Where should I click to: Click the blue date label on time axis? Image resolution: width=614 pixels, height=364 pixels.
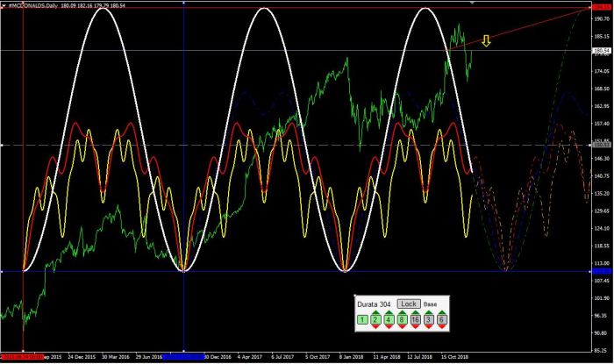pyautogui.click(x=183, y=358)
